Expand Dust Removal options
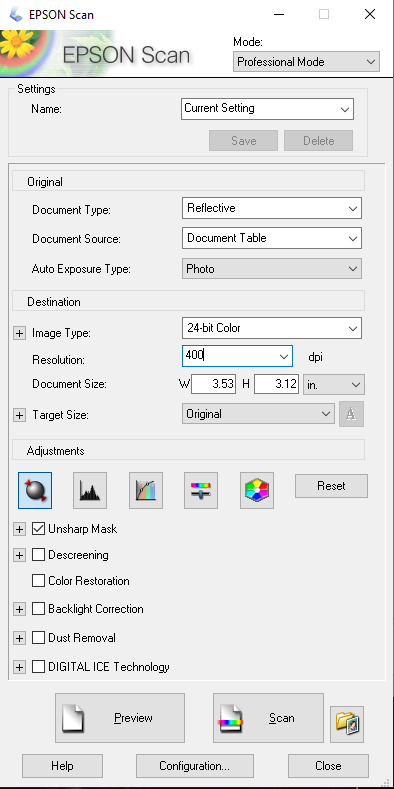Screen dimensions: 394x789 pyautogui.click(x=19, y=638)
